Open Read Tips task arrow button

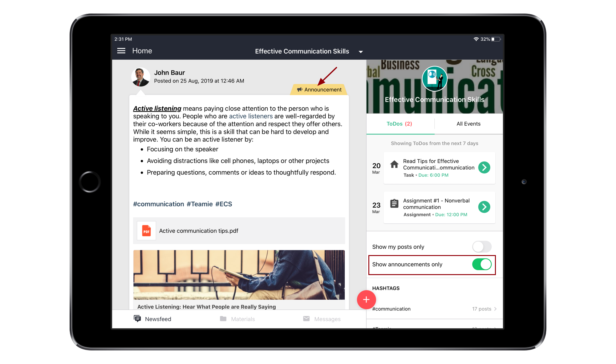[x=484, y=167]
